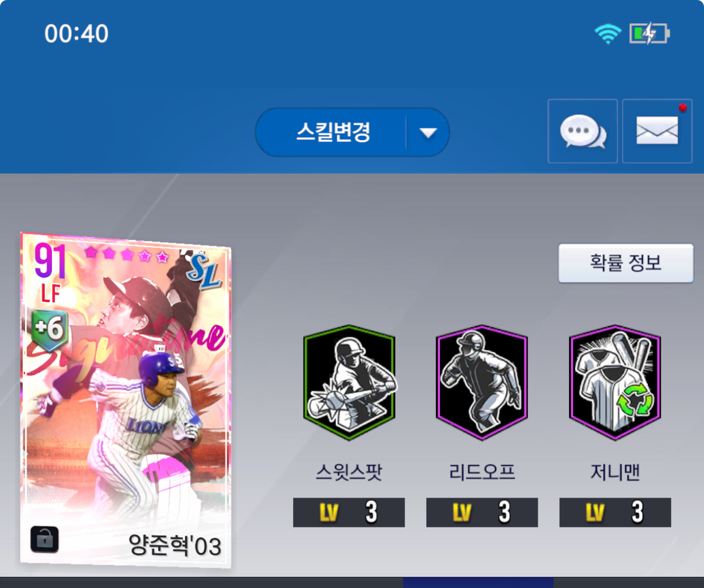Screen dimensions: 704x588
Task: Select the 저니맨 jersey skill icon
Action: pos(615,383)
